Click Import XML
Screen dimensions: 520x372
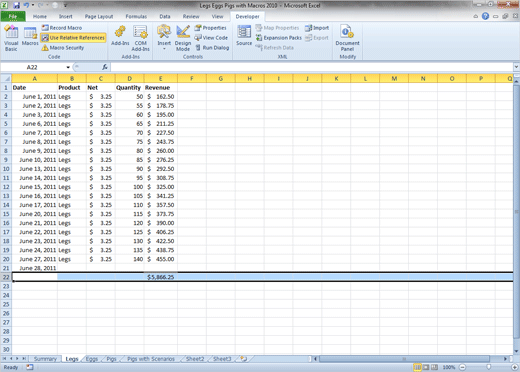point(317,28)
